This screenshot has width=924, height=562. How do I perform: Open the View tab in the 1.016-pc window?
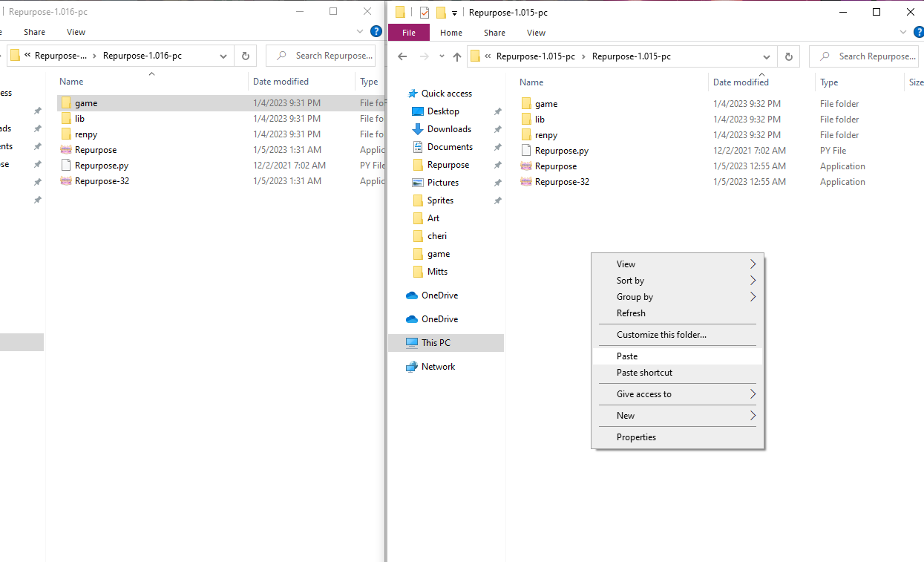click(x=76, y=32)
